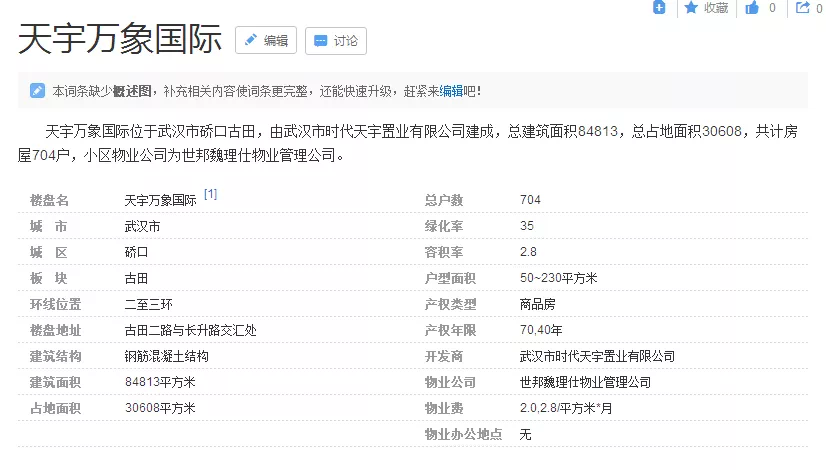
Task: Click the thumbs-up like icon
Action: point(752,7)
